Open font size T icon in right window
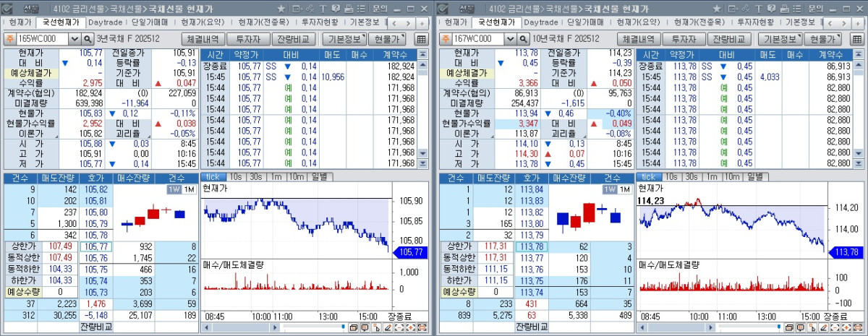The width and height of the screenshot is (868, 336). (757, 9)
